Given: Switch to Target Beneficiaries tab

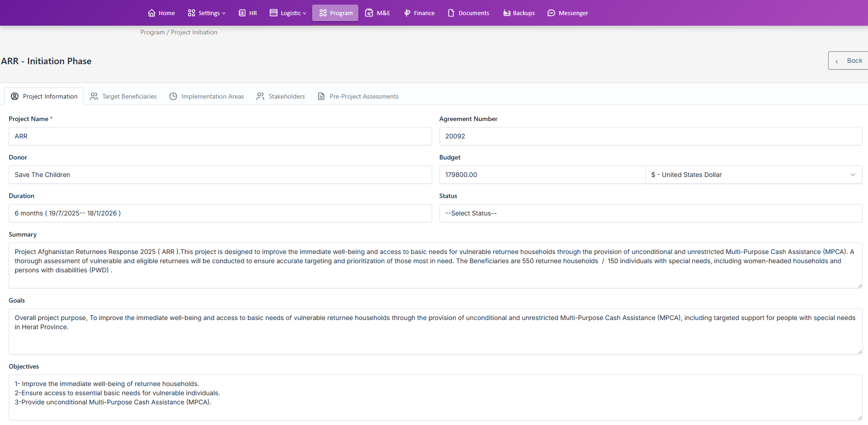Looking at the screenshot, I should point(124,96).
